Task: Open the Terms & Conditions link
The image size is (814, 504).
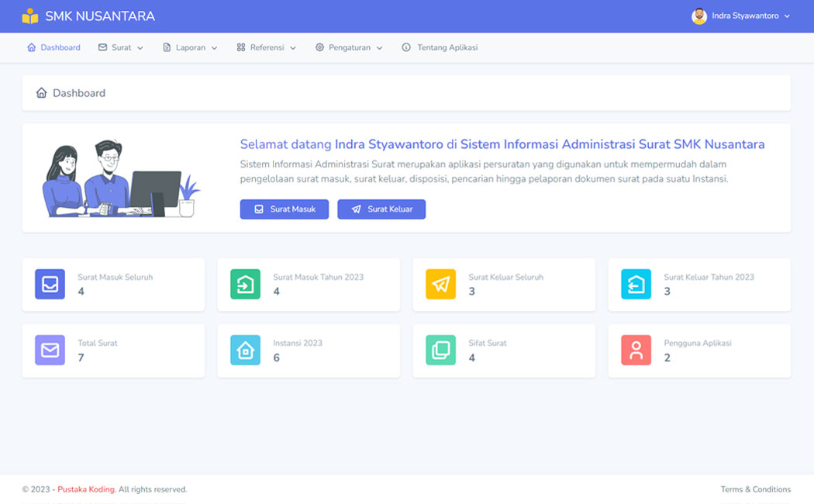Action: coord(756,489)
